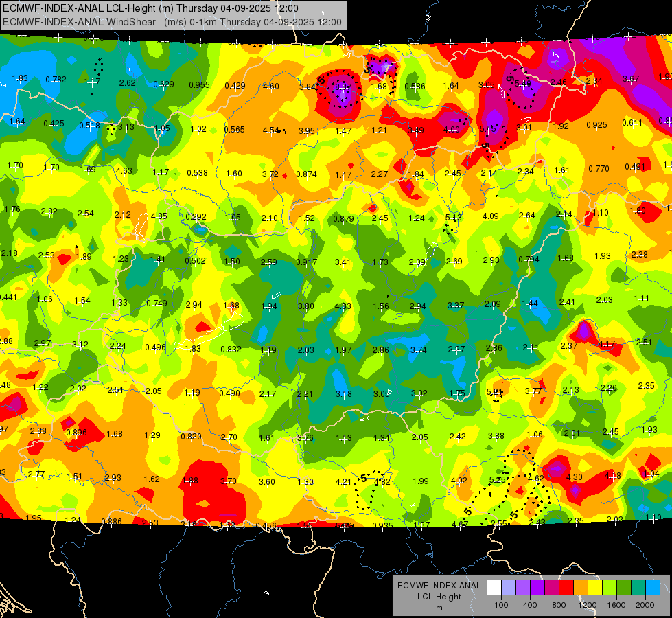Screen dimensions: 672x618
Task: Click the wind shear value 4.63
Action: pos(124,171)
